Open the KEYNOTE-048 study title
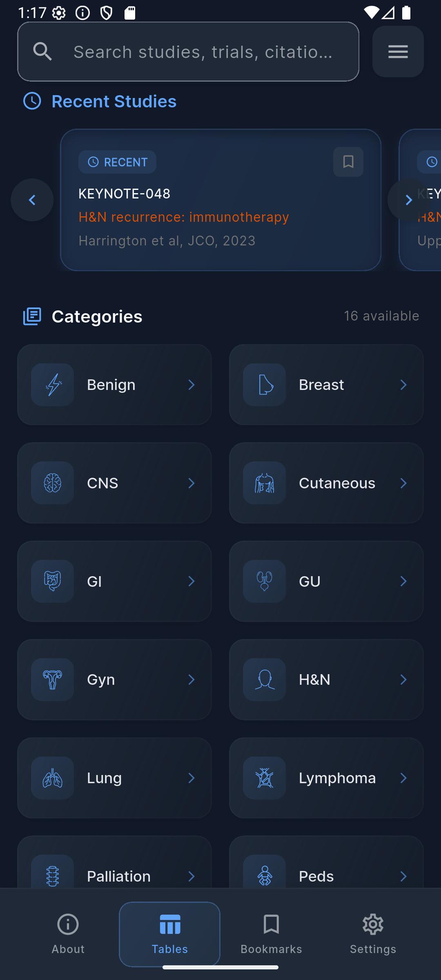This screenshot has width=441, height=980. pyautogui.click(x=124, y=194)
